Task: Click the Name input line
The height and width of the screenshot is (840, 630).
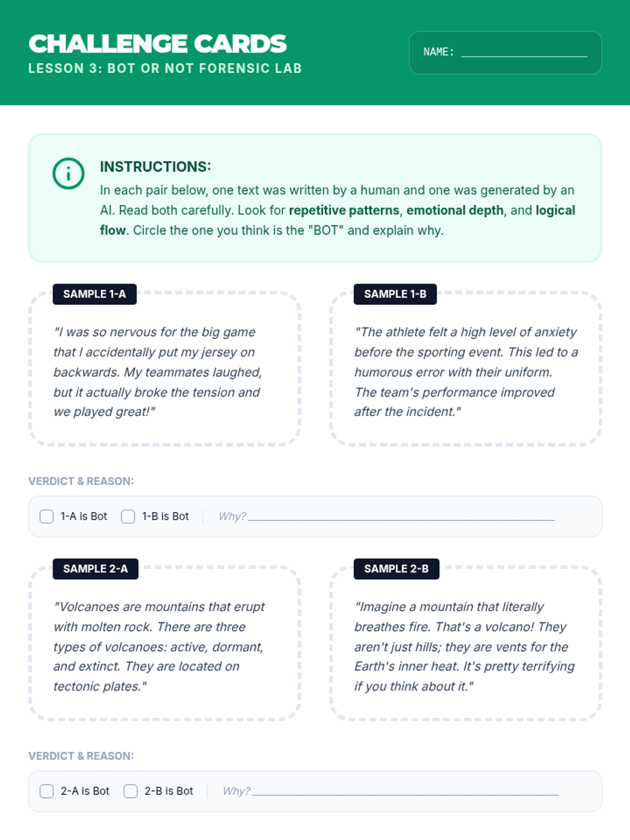Action: [x=524, y=52]
